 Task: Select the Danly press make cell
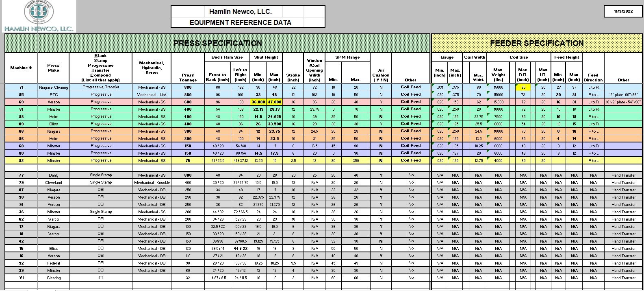tap(53, 175)
